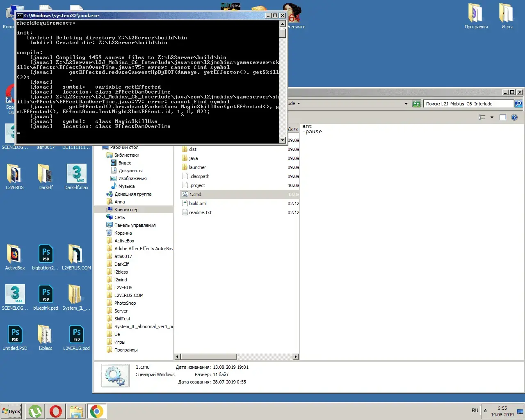
Task: Click the RU language indicator
Action: tap(475, 411)
